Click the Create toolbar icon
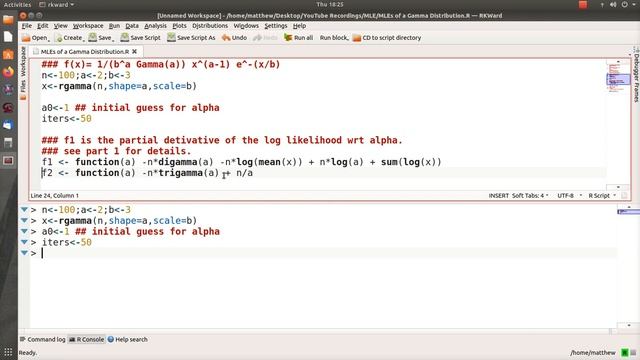 [69, 38]
